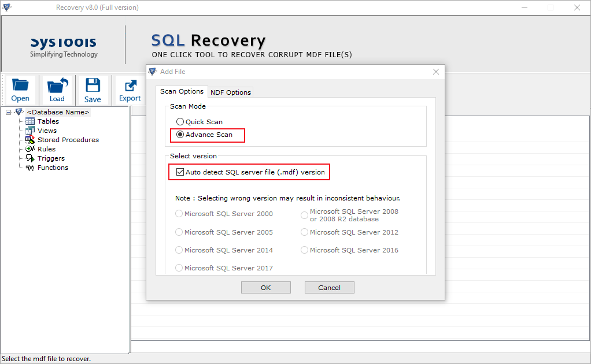Screen dimensions: 591x364
Task: Click the database root node icon
Action: (x=19, y=112)
